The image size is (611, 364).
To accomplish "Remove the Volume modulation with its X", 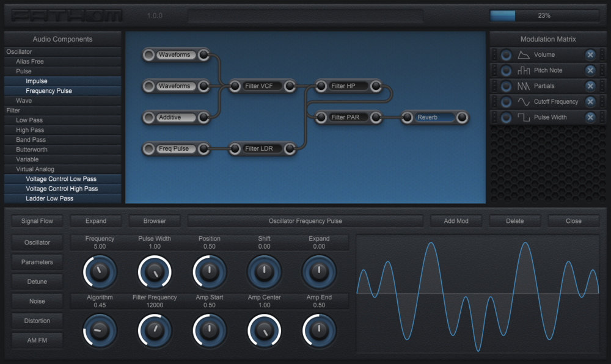I will pos(590,55).
